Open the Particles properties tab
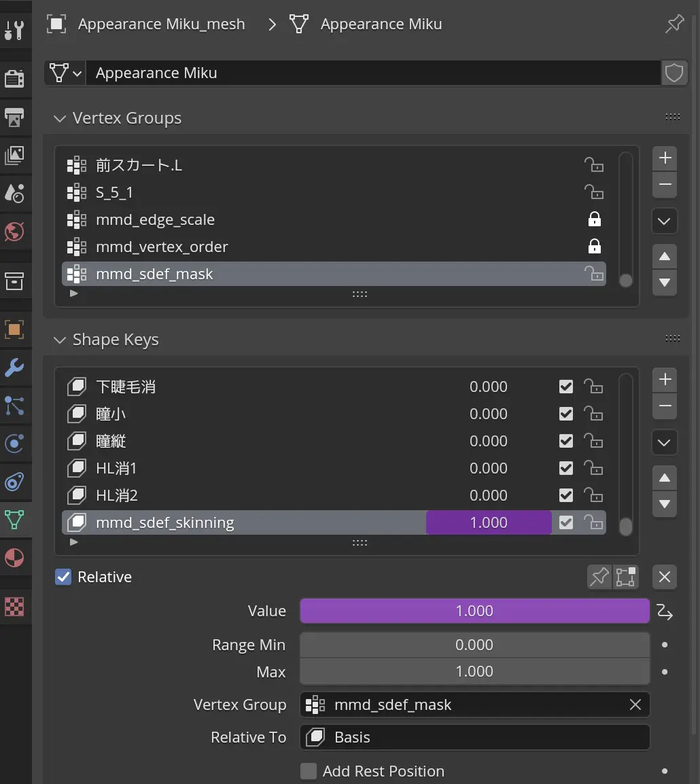This screenshot has height=784, width=700. (x=14, y=406)
